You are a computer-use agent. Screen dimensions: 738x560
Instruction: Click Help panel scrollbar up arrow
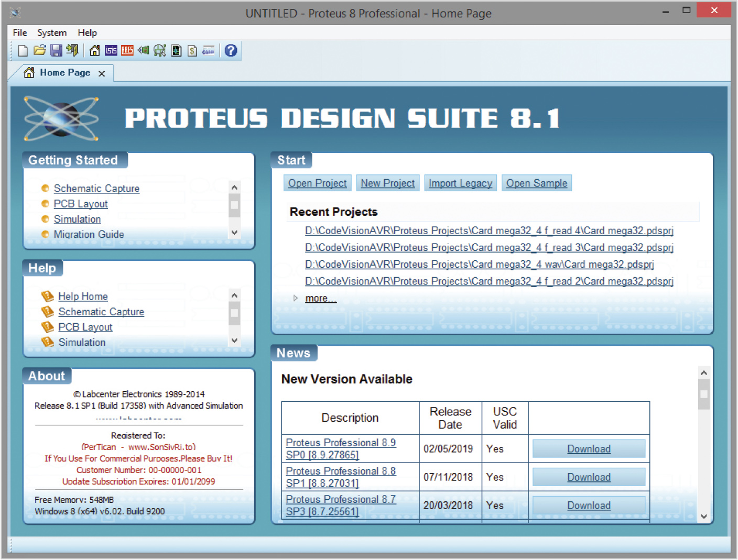coord(234,295)
